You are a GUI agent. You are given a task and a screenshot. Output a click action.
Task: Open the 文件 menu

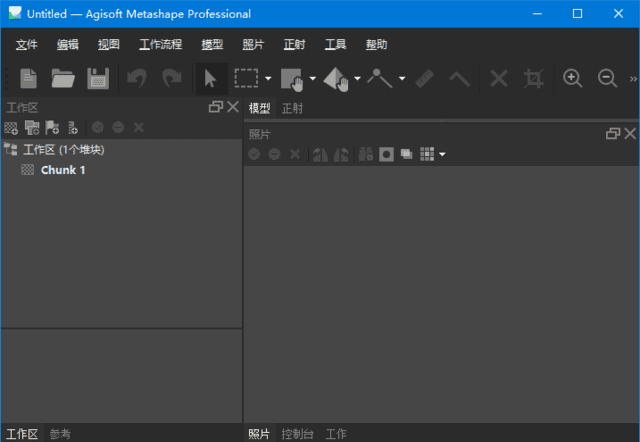point(27,44)
